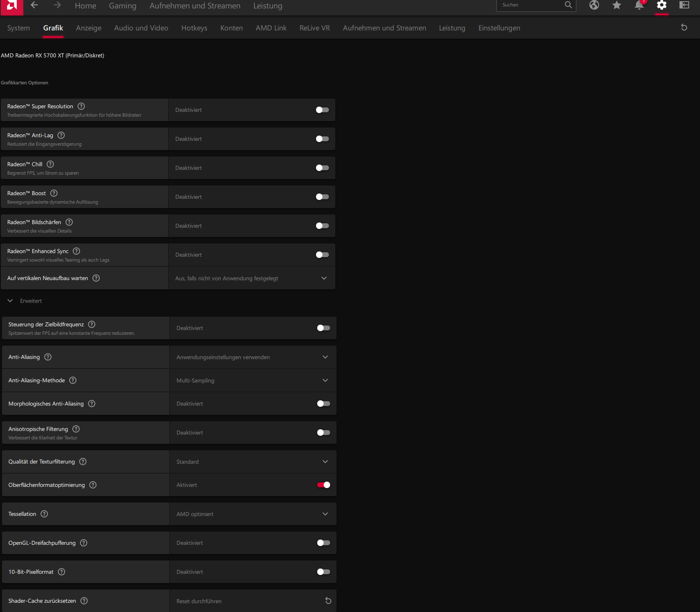Reset graphics settings with the top-right undo icon
Image resolution: width=700 pixels, height=612 pixels.
click(x=684, y=27)
